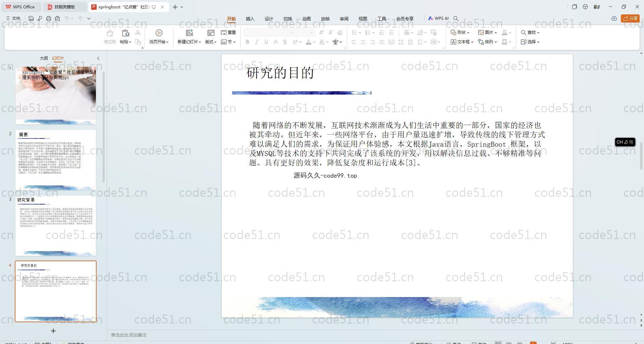
Task: Open the Design (设计) ribbon tab
Action: (x=269, y=19)
